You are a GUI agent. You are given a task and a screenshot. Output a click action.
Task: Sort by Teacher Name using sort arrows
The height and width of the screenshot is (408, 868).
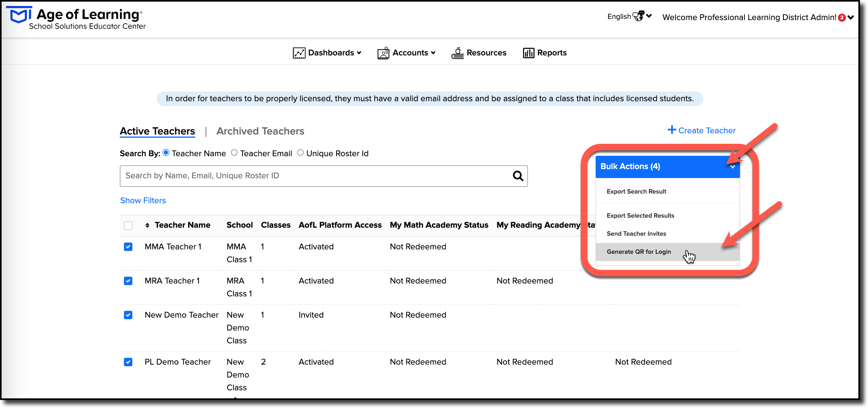[x=147, y=225]
